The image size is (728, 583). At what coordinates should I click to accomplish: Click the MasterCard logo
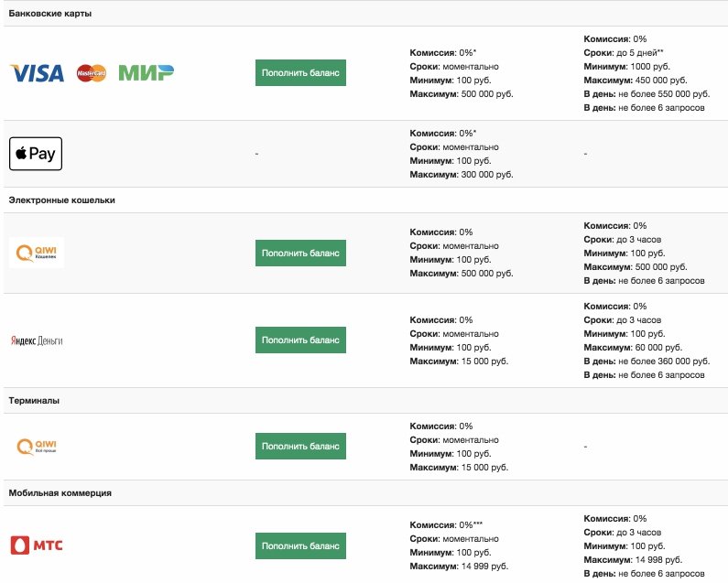point(92,73)
